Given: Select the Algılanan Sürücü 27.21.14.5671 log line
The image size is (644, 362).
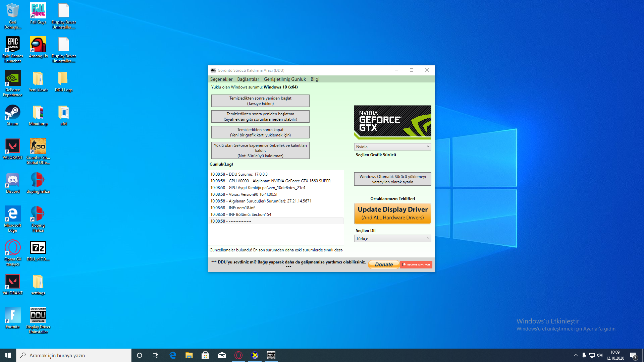Looking at the screenshot, I should point(276,201).
